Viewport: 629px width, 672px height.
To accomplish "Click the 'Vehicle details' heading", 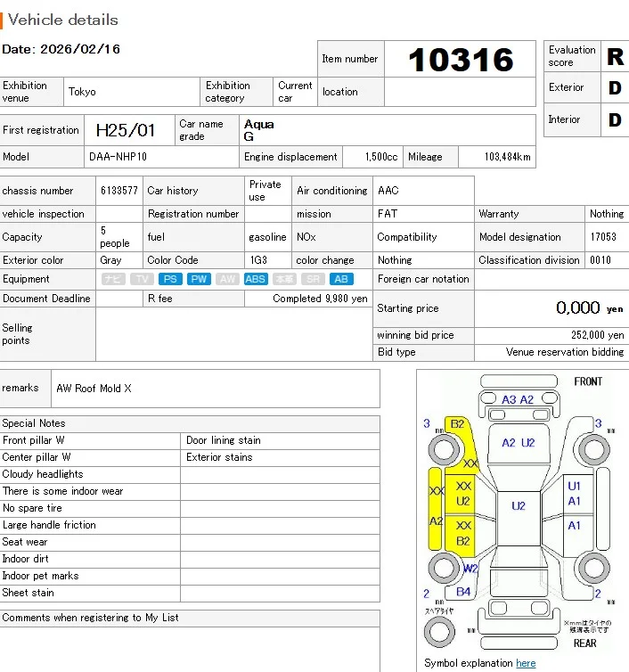I will click(63, 20).
